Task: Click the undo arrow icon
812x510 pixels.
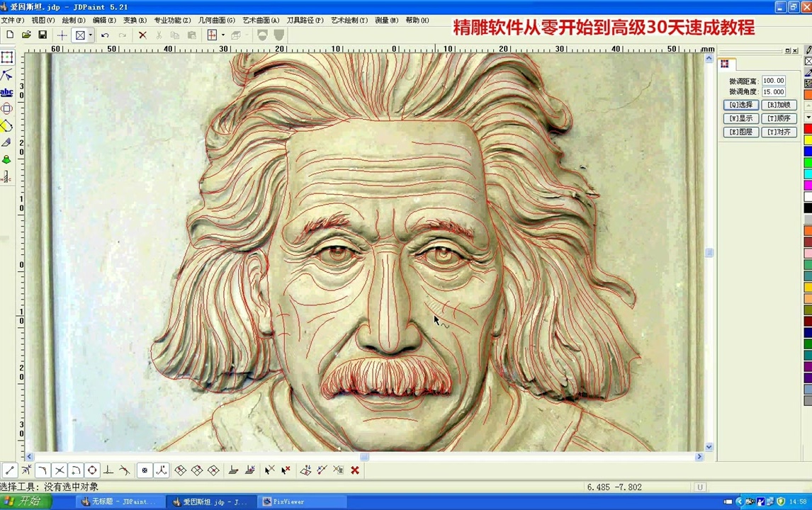Action: (x=105, y=35)
